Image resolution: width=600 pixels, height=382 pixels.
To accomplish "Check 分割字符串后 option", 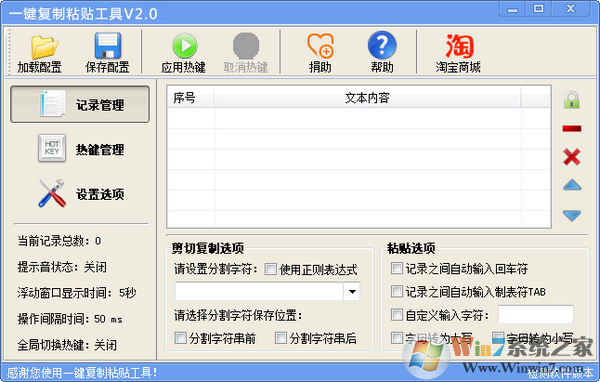I will [x=281, y=338].
